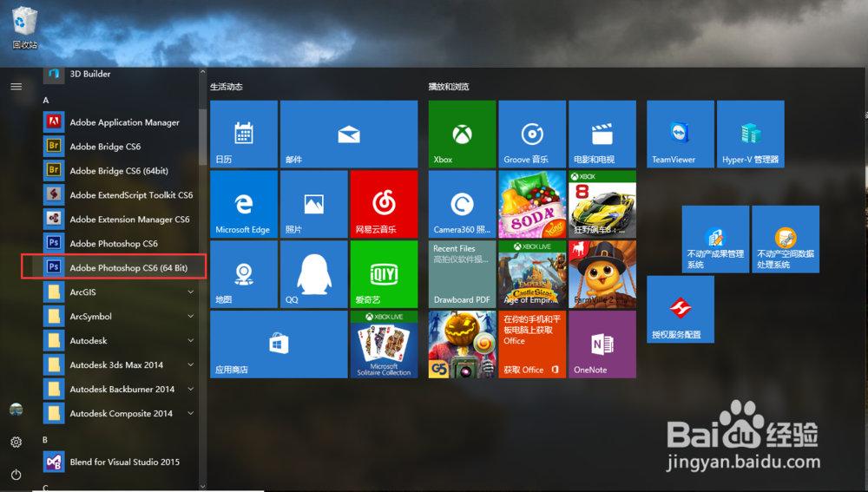Image resolution: width=868 pixels, height=492 pixels.
Task: Expand the ArcGIS folder chevron
Action: tap(190, 292)
